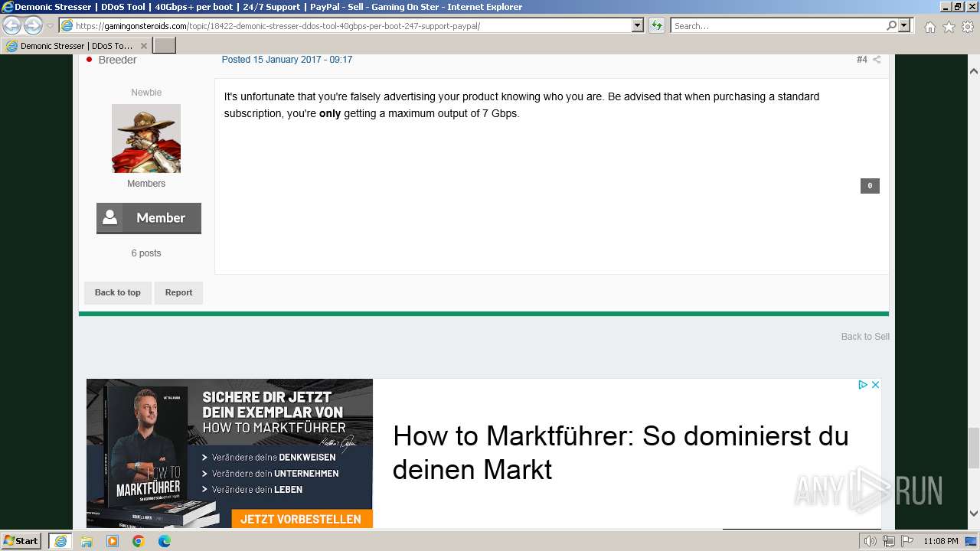
Task: Open the recent pages dropdown arrow
Action: click(x=50, y=26)
